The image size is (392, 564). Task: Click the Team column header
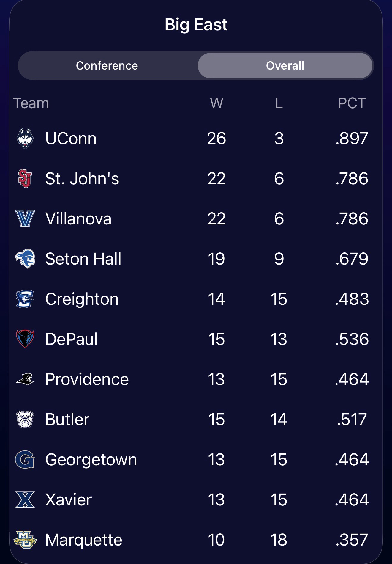[x=31, y=103]
